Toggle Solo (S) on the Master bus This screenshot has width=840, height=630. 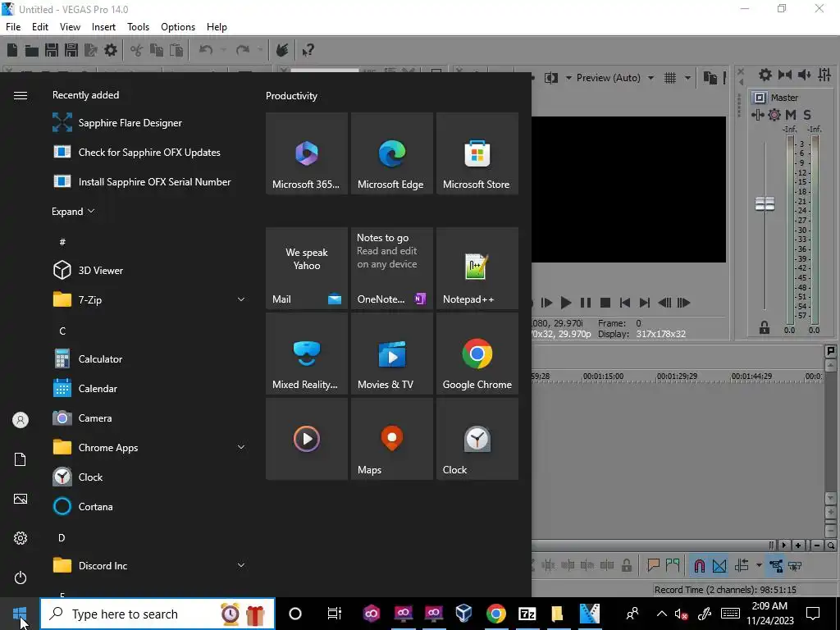pyautogui.click(x=807, y=115)
